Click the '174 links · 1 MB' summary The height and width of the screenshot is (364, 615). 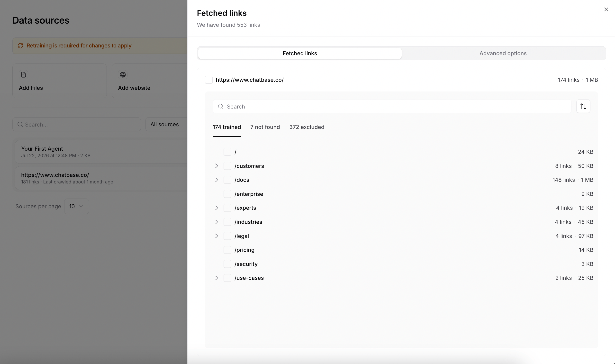click(578, 80)
